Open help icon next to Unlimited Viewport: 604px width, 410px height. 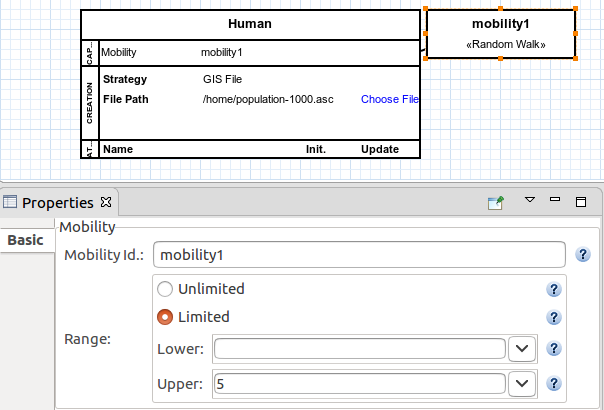[x=554, y=289]
